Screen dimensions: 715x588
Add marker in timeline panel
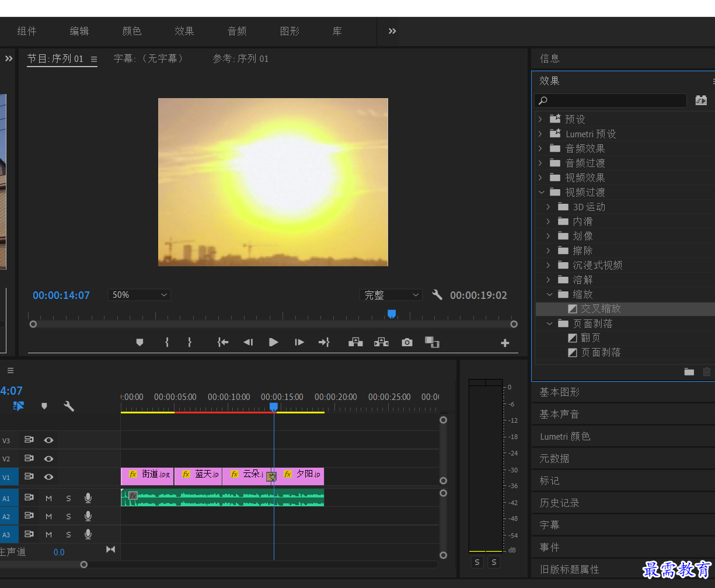[x=44, y=406]
